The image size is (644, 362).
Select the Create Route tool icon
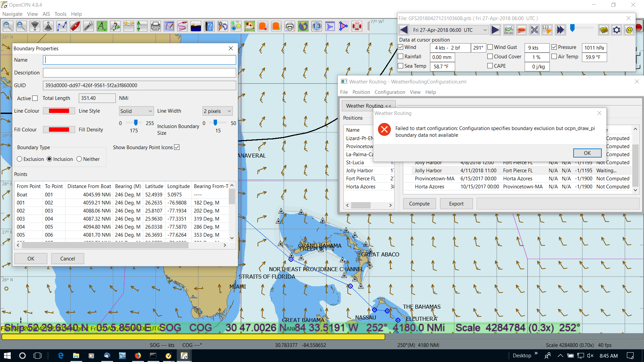pyautogui.click(x=62, y=26)
